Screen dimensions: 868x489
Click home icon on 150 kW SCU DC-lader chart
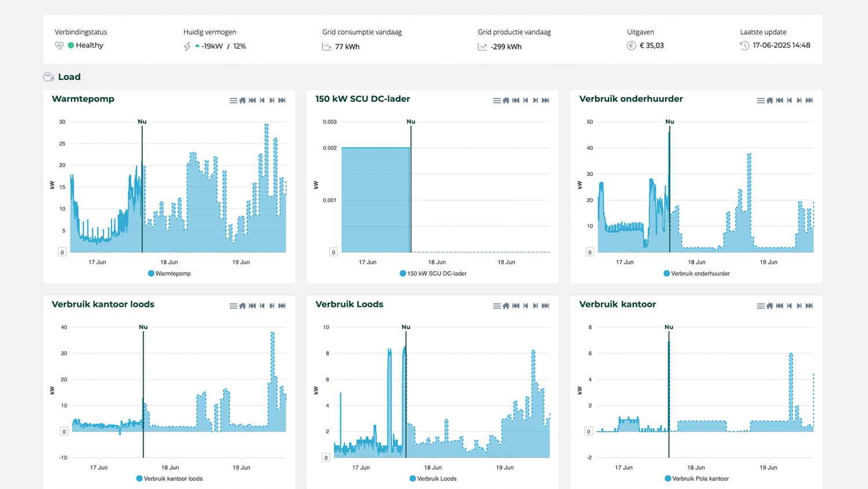point(506,101)
